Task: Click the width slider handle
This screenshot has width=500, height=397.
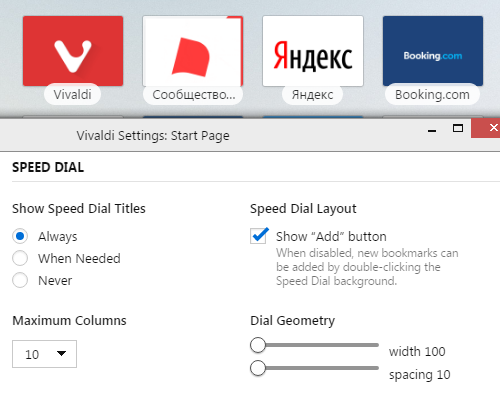Action: pos(258,345)
